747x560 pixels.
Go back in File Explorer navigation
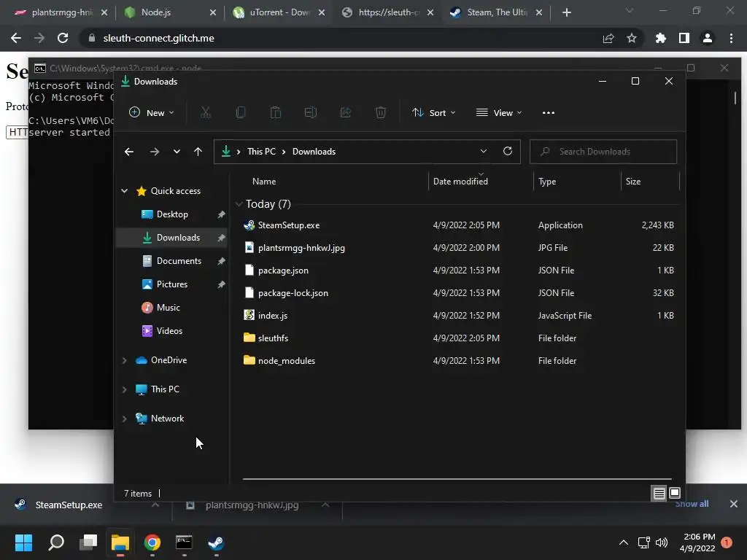pos(129,152)
